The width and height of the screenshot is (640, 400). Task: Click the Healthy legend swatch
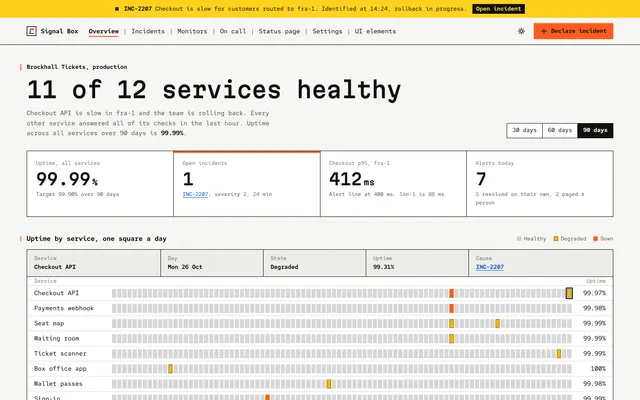(x=519, y=239)
